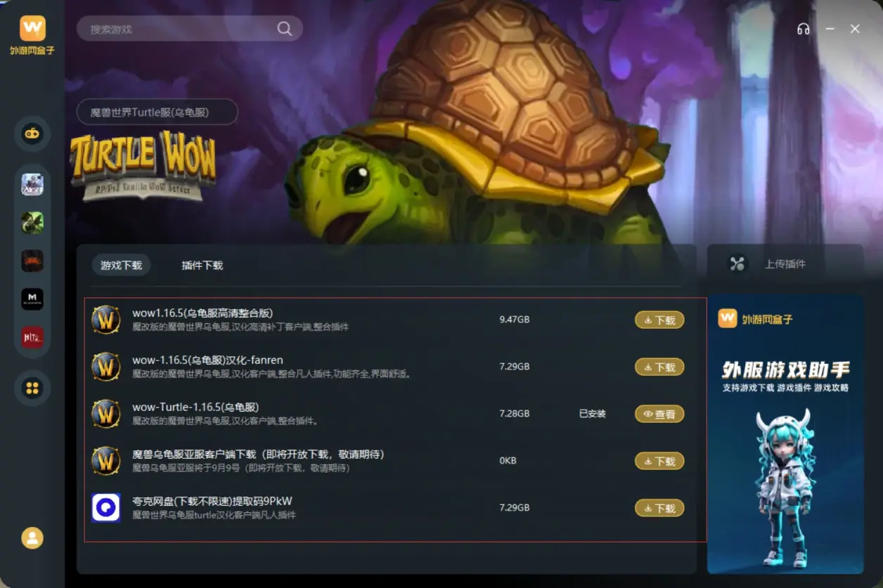Image resolution: width=883 pixels, height=588 pixels.
Task: Click the title wow-1.16.5(乌龟服)汉化-fanren
Action: [x=207, y=360]
